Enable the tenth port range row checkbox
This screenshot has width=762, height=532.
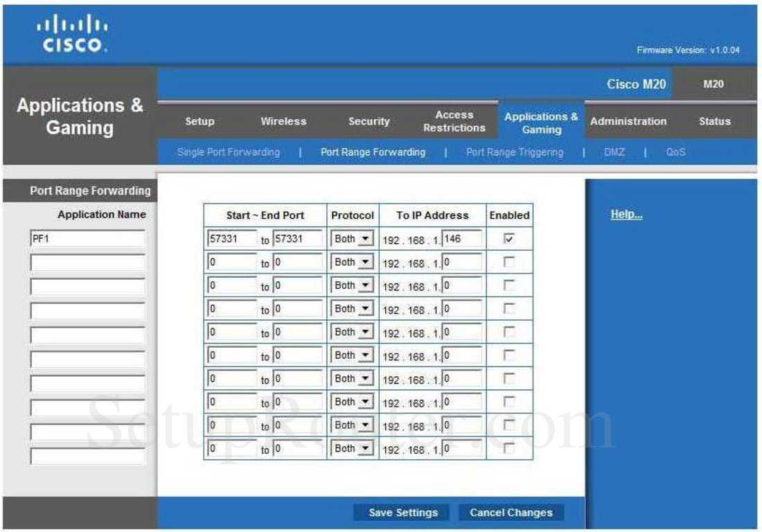click(509, 448)
